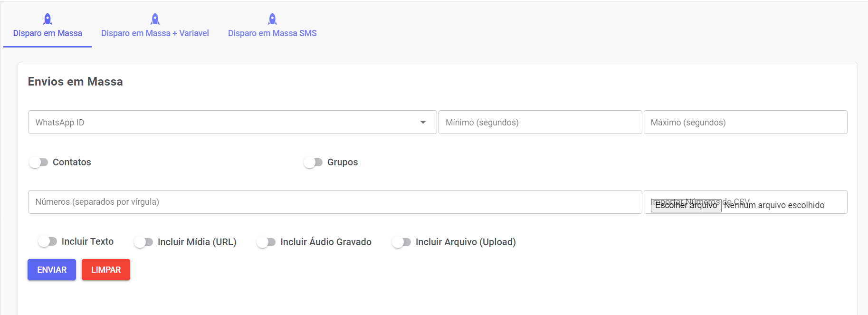This screenshot has width=868, height=315.
Task: Switch to Disparo em Massa tab
Action: point(48,33)
